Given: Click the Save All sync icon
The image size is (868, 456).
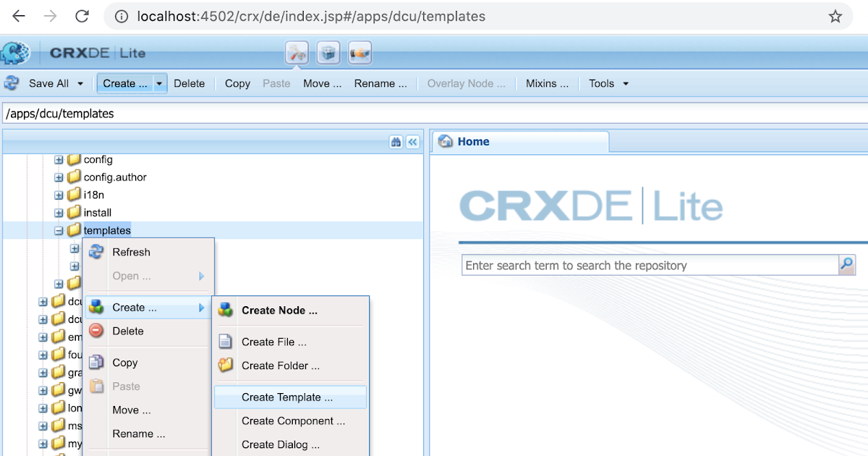Looking at the screenshot, I should [12, 83].
